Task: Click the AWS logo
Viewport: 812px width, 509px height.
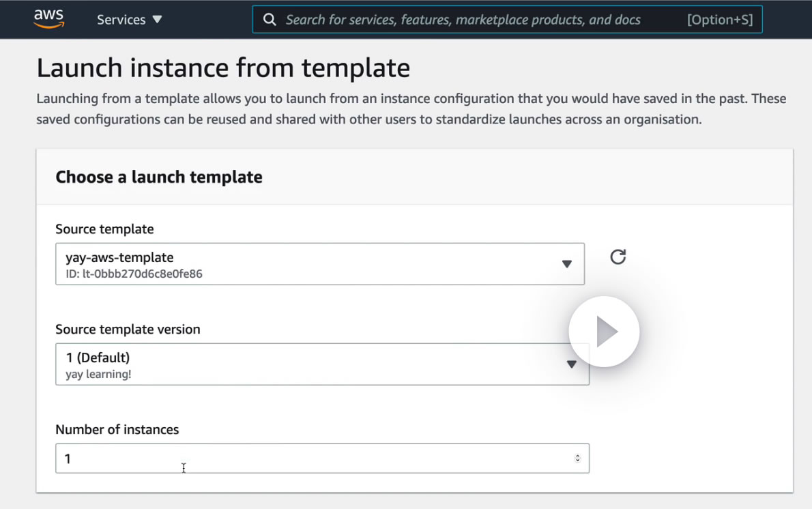Action: click(49, 18)
